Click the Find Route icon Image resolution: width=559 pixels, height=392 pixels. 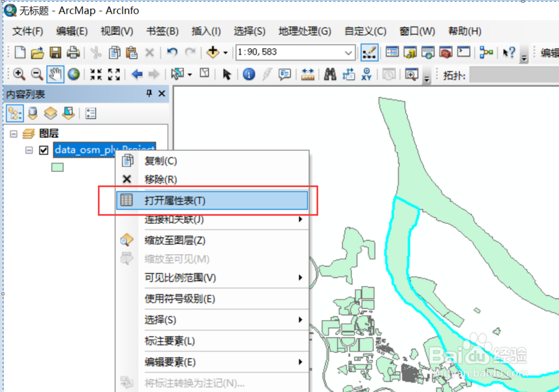[x=348, y=74]
